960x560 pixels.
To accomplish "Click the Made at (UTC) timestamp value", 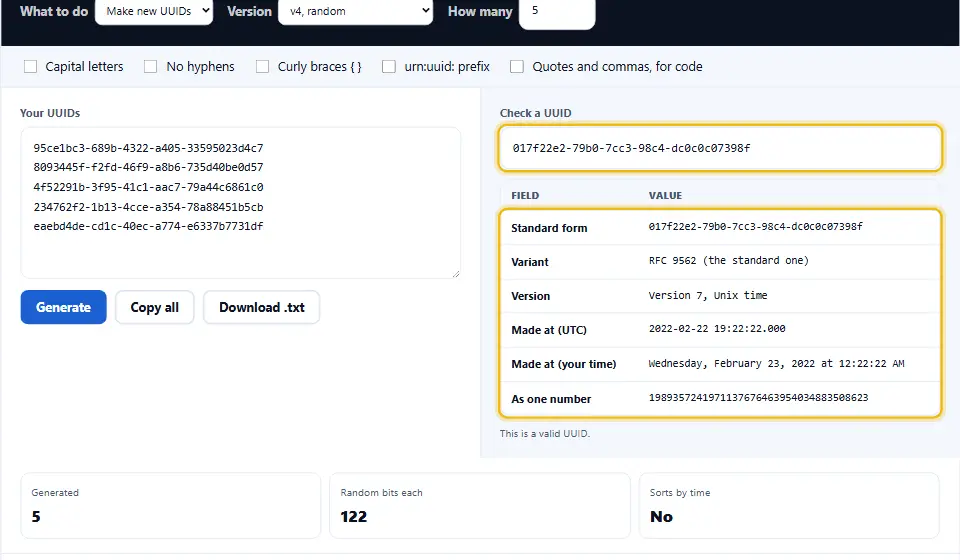I will click(x=717, y=329).
